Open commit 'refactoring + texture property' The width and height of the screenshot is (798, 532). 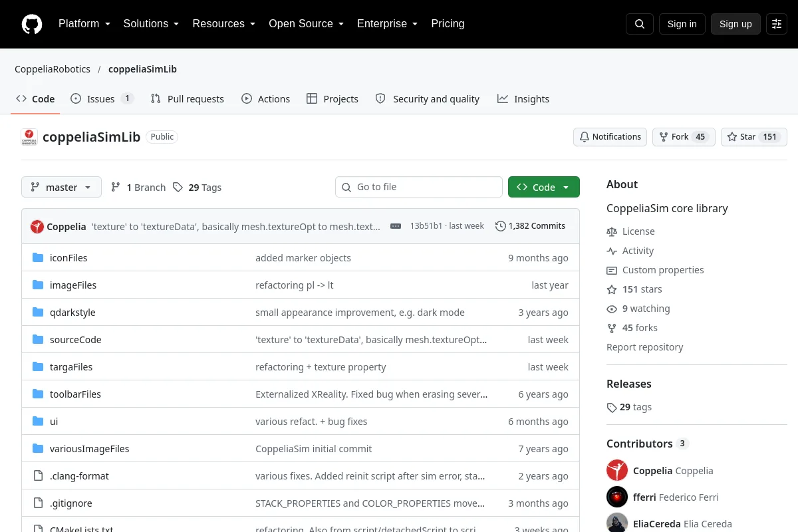pyautogui.click(x=321, y=367)
